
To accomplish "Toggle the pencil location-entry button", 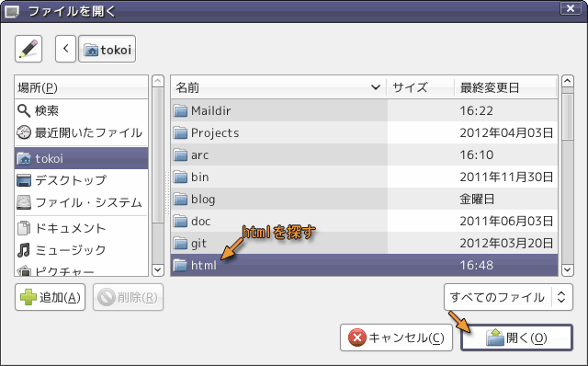I will point(28,49).
